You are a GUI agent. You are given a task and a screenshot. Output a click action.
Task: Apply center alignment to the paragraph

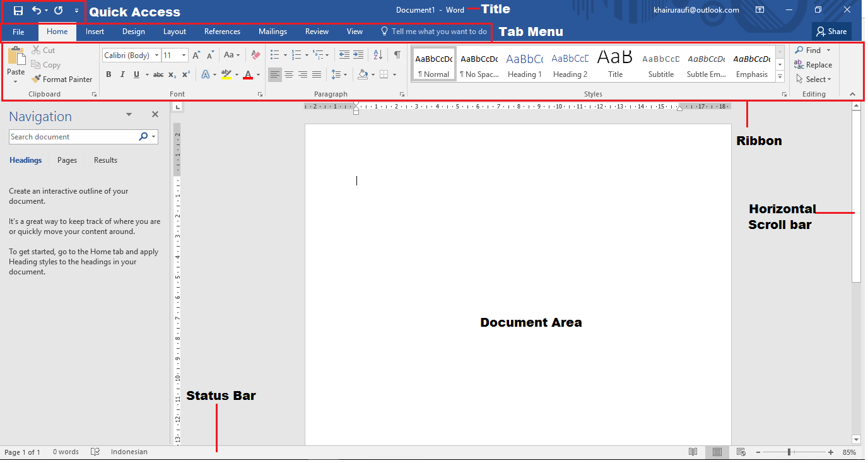289,74
